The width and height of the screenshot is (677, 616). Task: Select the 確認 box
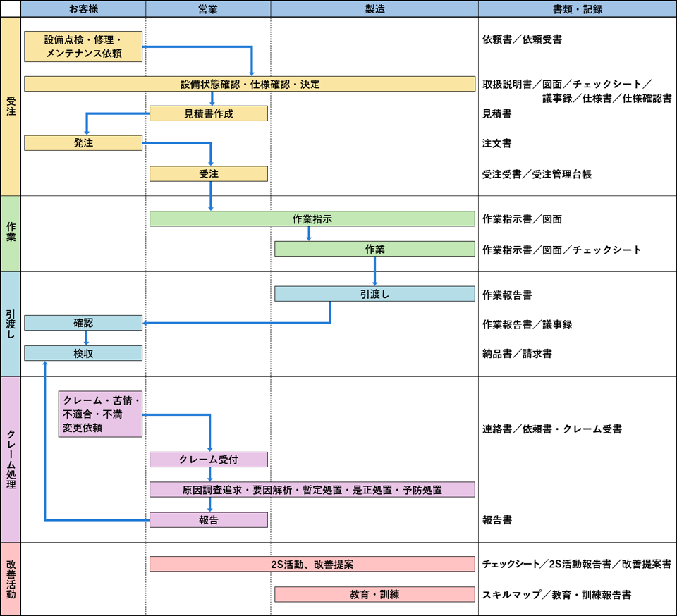83,323
